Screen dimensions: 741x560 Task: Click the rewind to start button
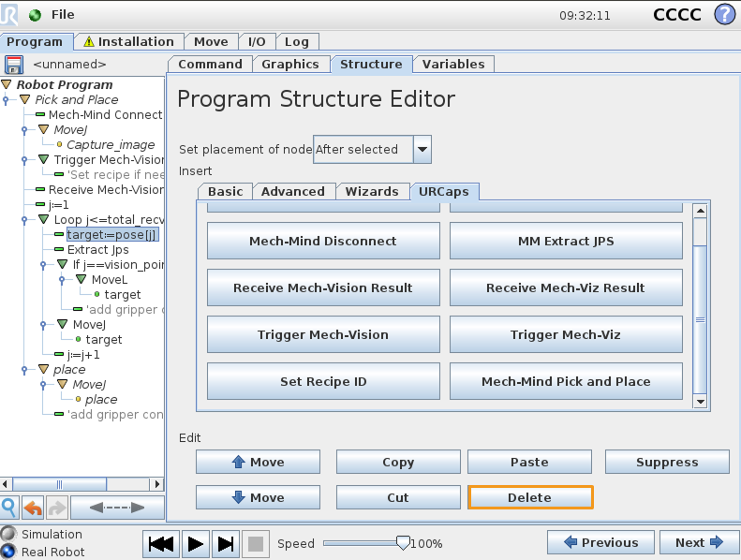click(x=161, y=543)
